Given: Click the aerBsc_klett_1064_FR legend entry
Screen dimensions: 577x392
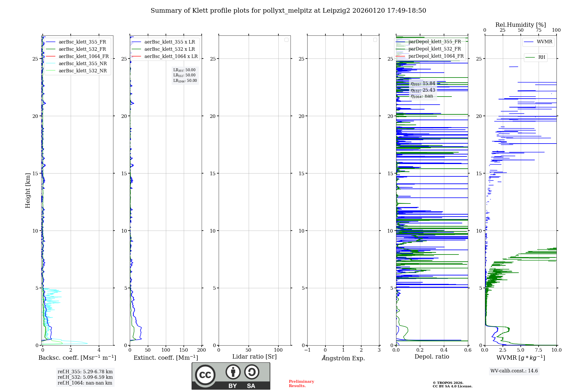Looking at the screenshot, I should (84, 56).
